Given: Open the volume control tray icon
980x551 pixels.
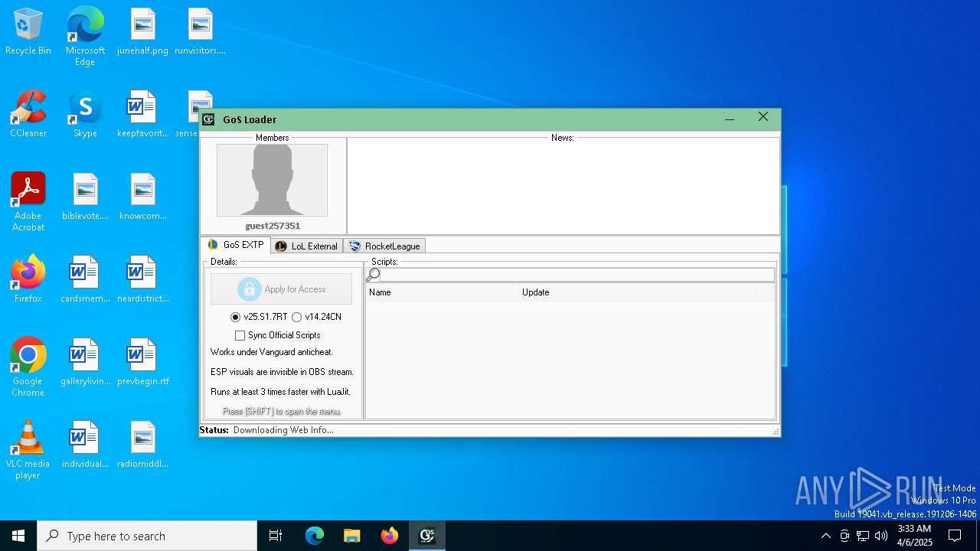Looking at the screenshot, I should coord(881,536).
